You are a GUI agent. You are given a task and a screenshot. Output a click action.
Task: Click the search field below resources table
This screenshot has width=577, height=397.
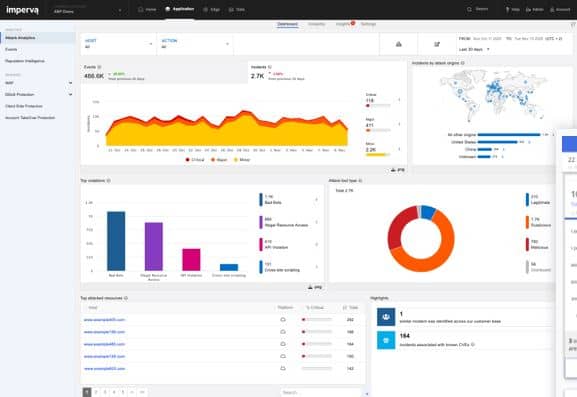click(320, 392)
